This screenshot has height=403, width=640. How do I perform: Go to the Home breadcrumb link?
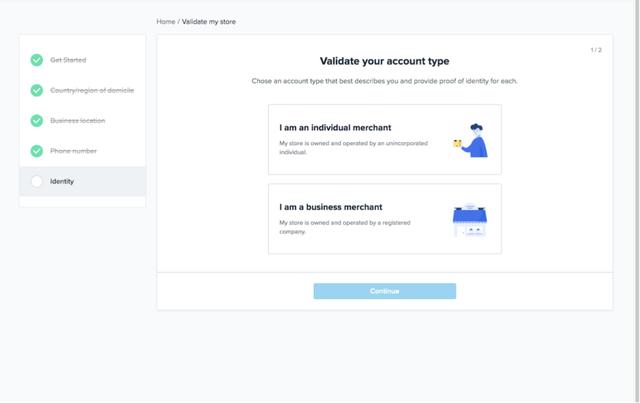pos(166,22)
